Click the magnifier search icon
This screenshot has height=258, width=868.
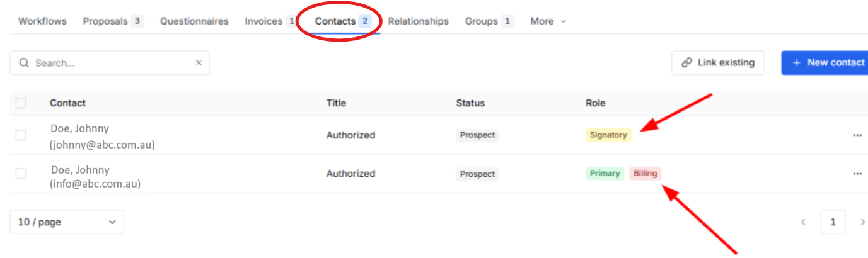(24, 63)
